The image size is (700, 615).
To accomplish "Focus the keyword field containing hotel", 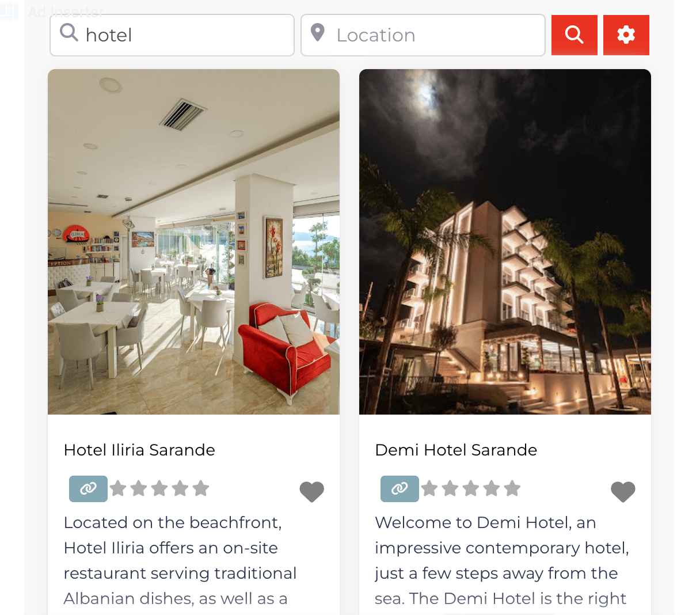I will click(172, 35).
